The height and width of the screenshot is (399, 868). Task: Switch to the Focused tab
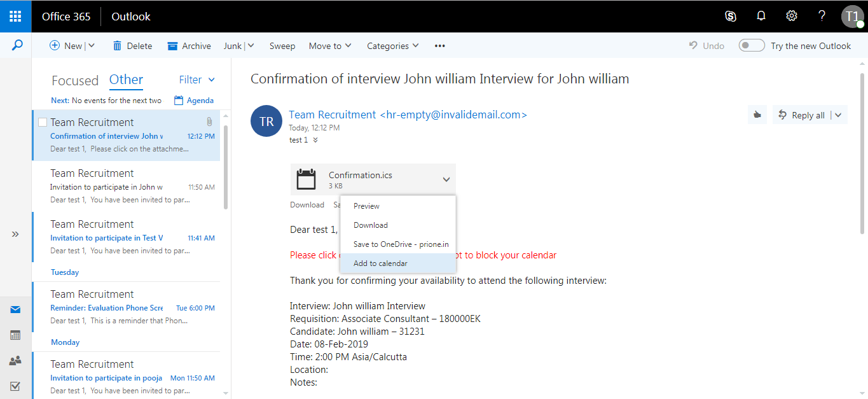(x=75, y=80)
